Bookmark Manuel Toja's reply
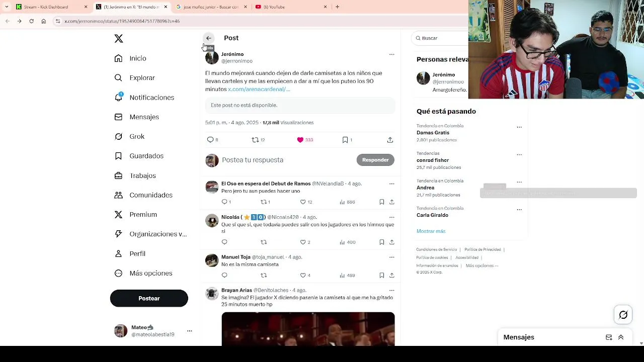The height and width of the screenshot is (362, 644). (x=382, y=275)
